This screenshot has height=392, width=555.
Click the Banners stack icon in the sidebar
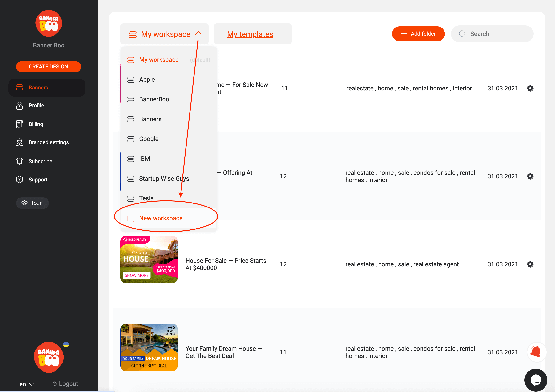click(19, 88)
